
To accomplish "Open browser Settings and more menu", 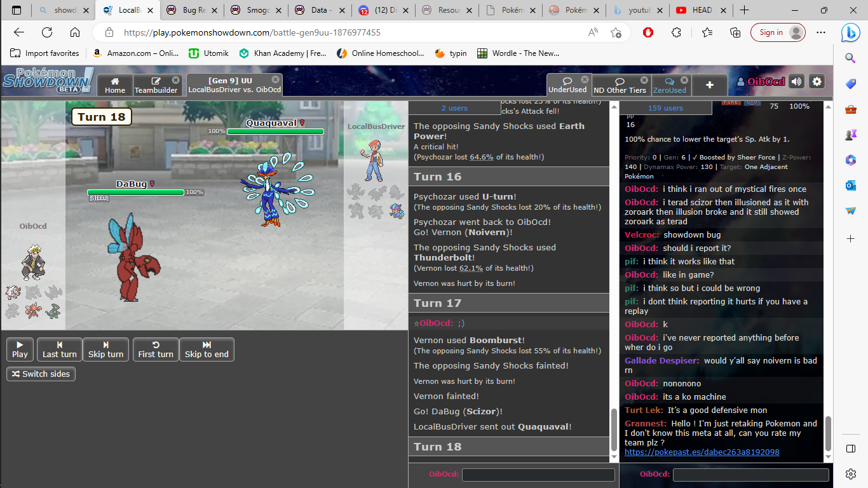I will click(820, 32).
